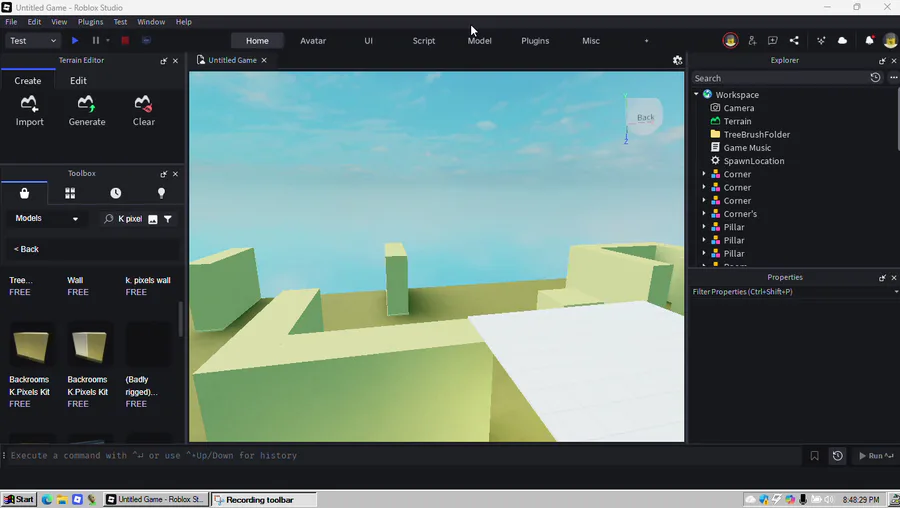Open the cloud save status icon
The image size is (900, 508).
pyautogui.click(x=842, y=41)
